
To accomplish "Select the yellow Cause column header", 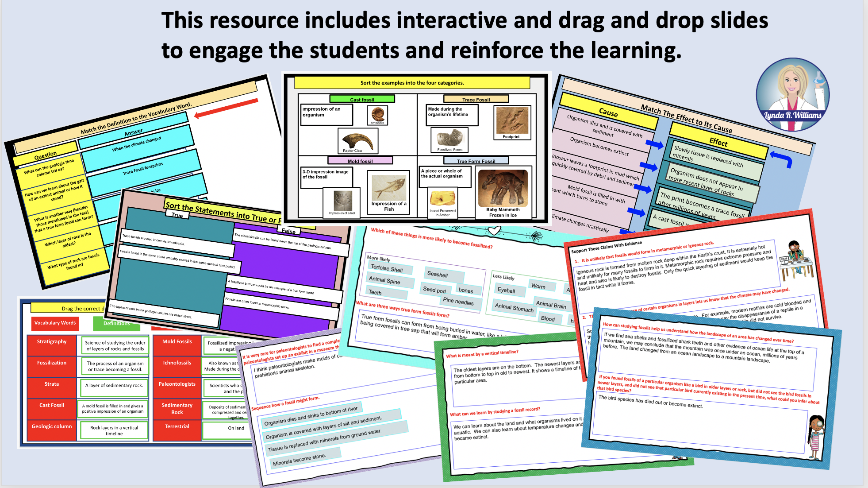I will pyautogui.click(x=608, y=112).
